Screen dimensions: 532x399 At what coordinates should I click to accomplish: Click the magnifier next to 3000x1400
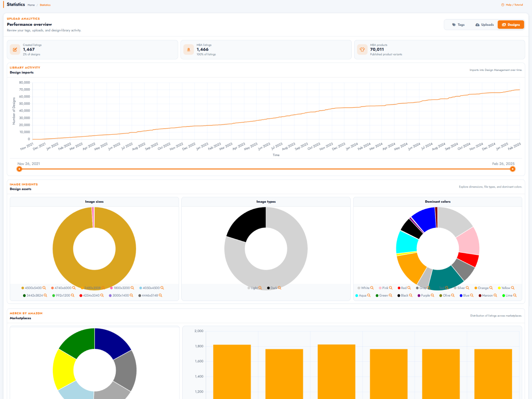131,295
